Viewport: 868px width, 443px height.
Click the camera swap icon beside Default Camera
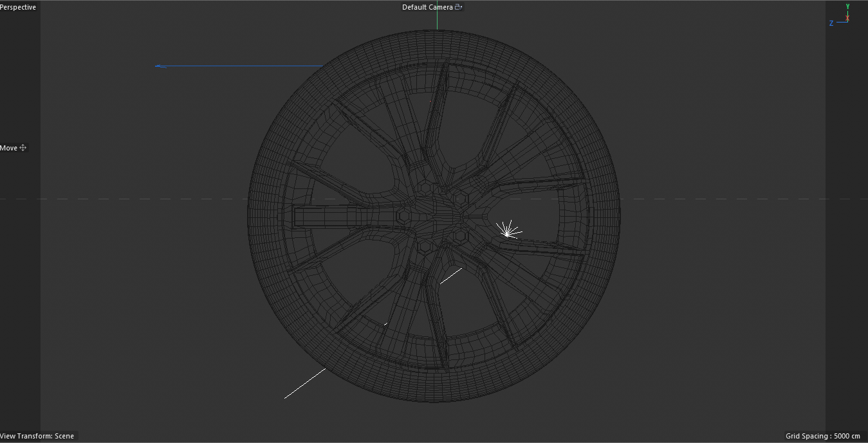pyautogui.click(x=458, y=6)
